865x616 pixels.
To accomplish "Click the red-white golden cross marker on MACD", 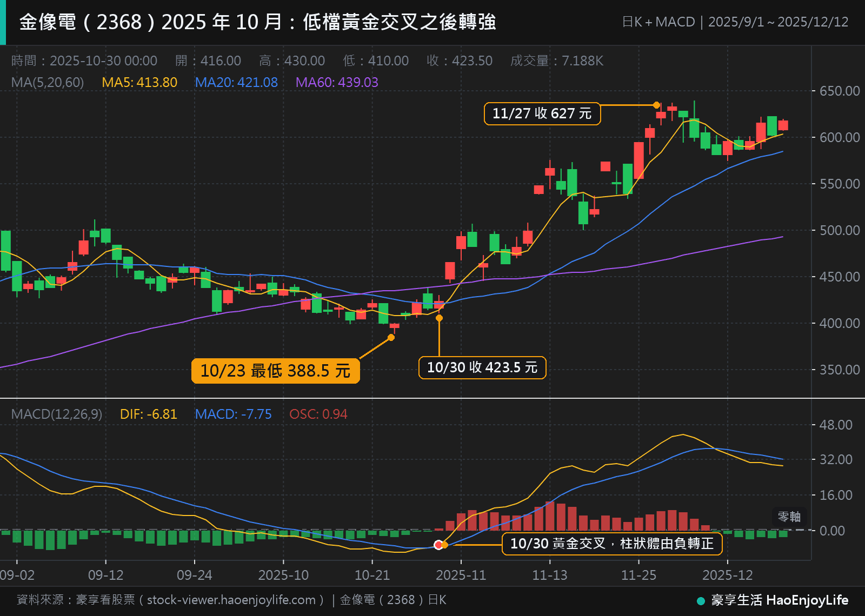I will pos(438,545).
